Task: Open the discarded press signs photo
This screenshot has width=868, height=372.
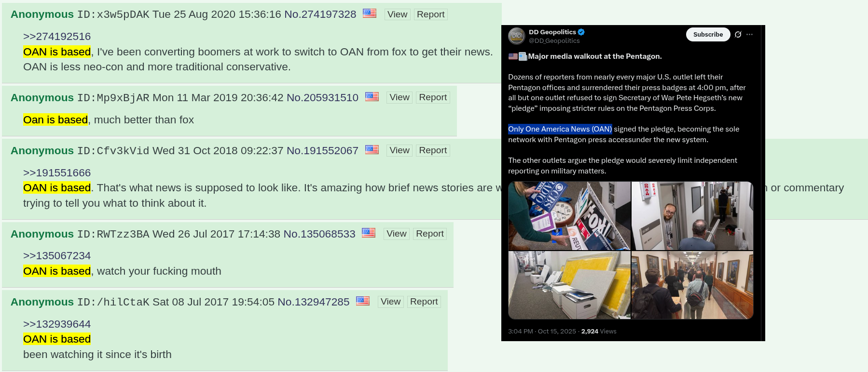Action: point(569,216)
